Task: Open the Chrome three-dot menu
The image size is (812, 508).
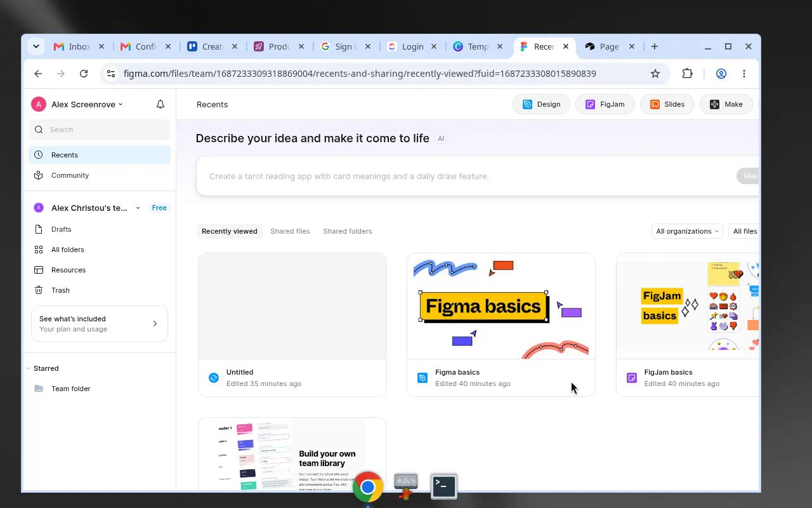Action: click(x=744, y=74)
